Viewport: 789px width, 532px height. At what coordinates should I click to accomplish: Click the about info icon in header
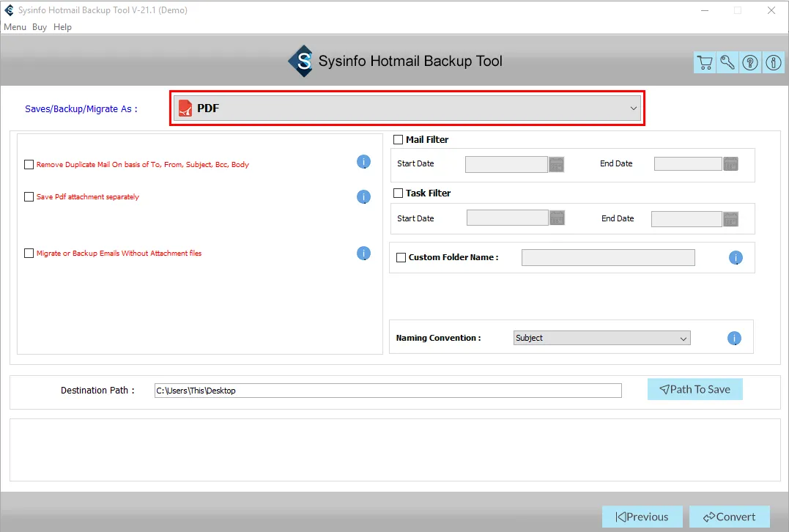coord(774,62)
